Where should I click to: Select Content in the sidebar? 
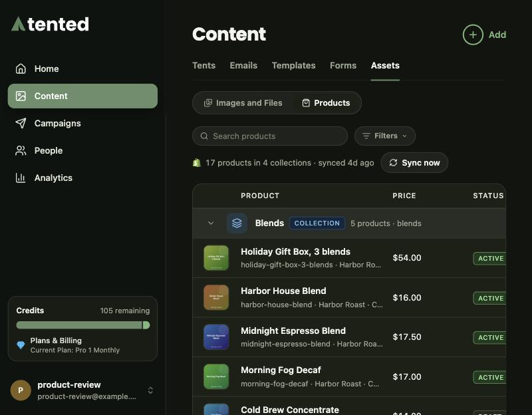[x=82, y=96]
